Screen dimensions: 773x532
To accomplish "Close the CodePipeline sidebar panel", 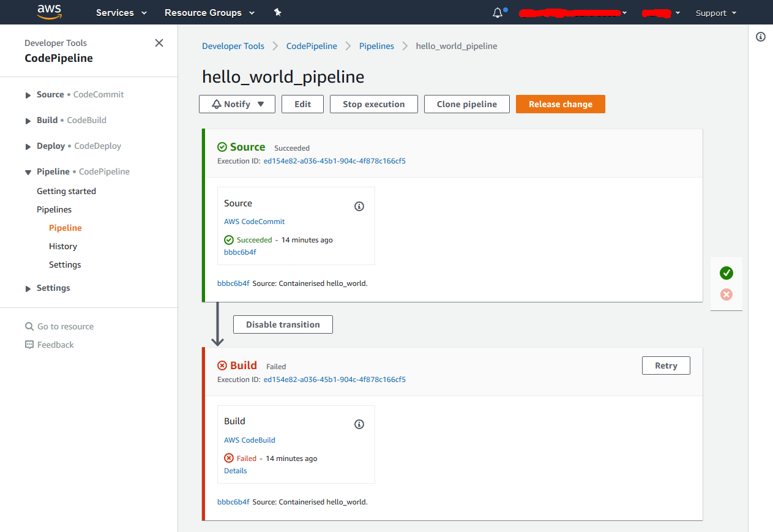I will 159,43.
